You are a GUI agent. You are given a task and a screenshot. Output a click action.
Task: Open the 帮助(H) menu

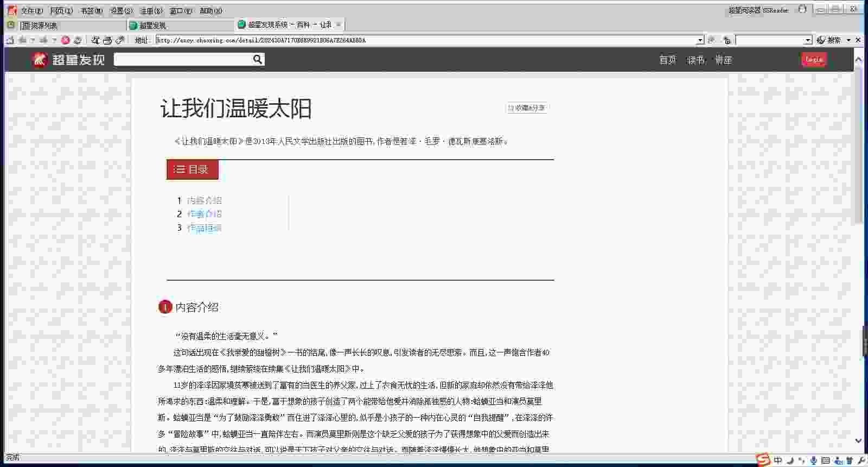pyautogui.click(x=210, y=10)
